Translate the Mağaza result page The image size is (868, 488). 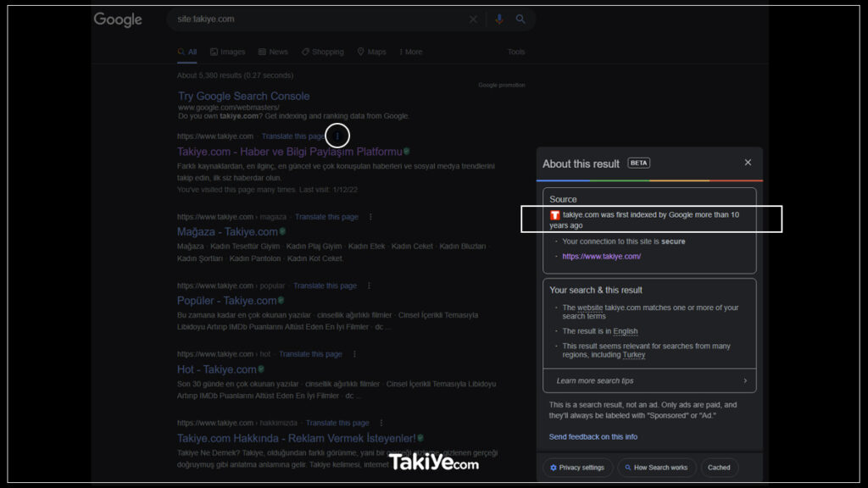point(326,217)
